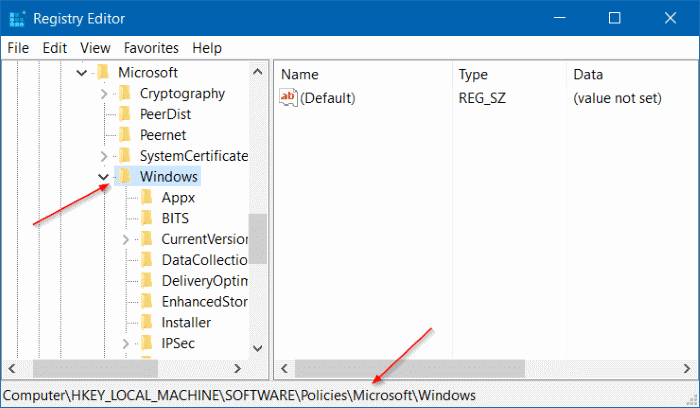The height and width of the screenshot is (408, 700).
Task: Select the Windows key label
Action: [x=169, y=176]
